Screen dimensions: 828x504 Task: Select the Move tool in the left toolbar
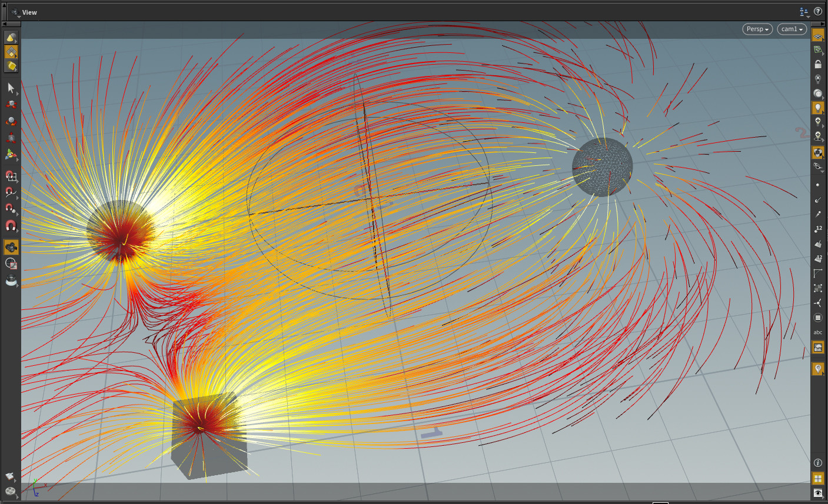click(x=11, y=105)
